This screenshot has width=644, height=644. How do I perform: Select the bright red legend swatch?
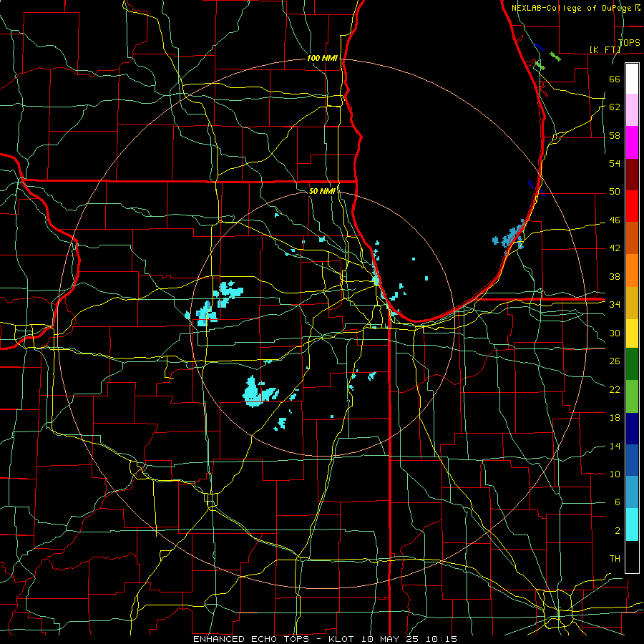632,206
